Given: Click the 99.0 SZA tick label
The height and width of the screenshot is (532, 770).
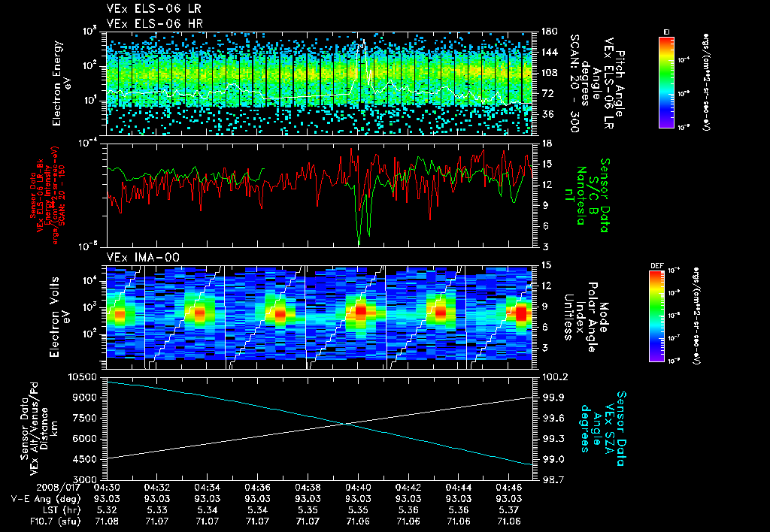Looking at the screenshot, I should coord(553,459).
